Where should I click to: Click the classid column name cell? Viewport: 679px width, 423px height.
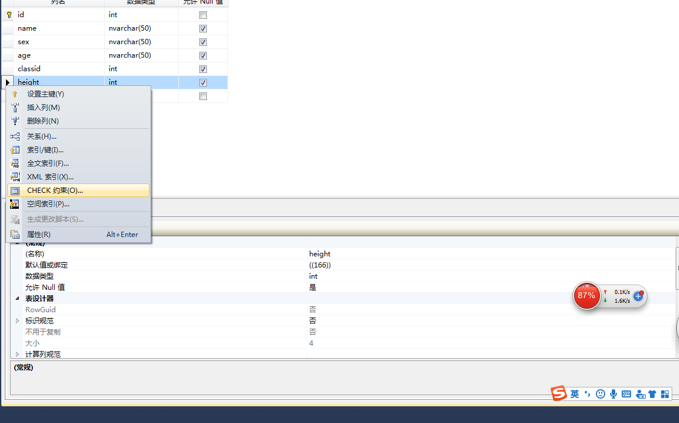59,68
